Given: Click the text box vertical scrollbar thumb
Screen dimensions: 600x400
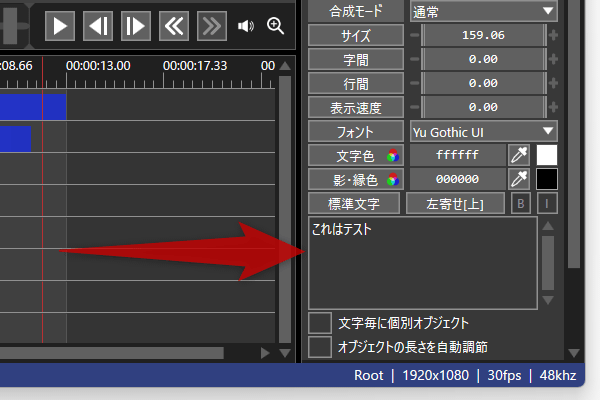Looking at the screenshot, I should (x=548, y=263).
